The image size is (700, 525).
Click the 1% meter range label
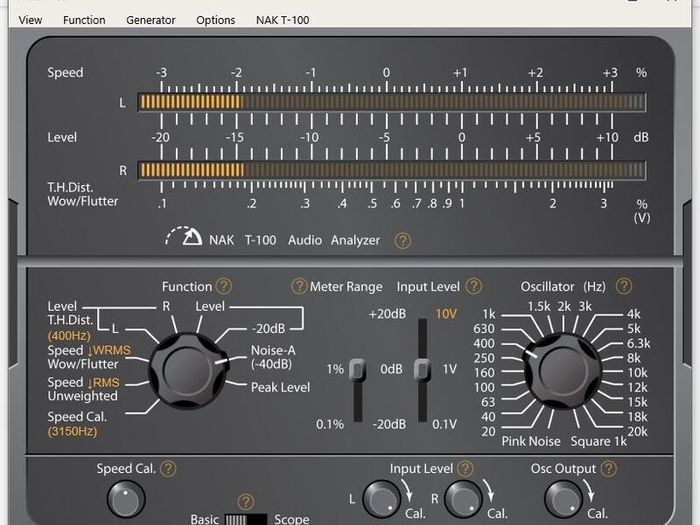click(335, 370)
